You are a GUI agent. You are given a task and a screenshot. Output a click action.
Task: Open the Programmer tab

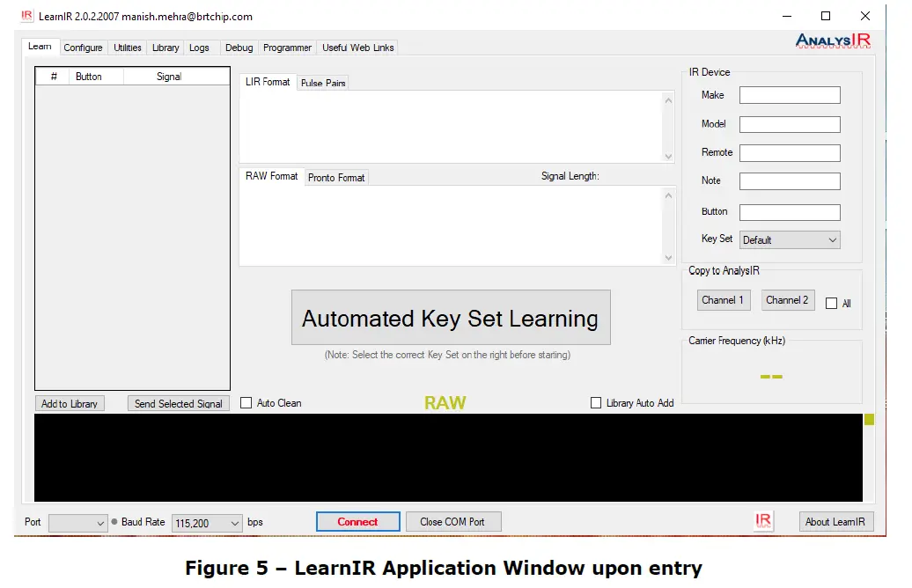pyautogui.click(x=287, y=48)
